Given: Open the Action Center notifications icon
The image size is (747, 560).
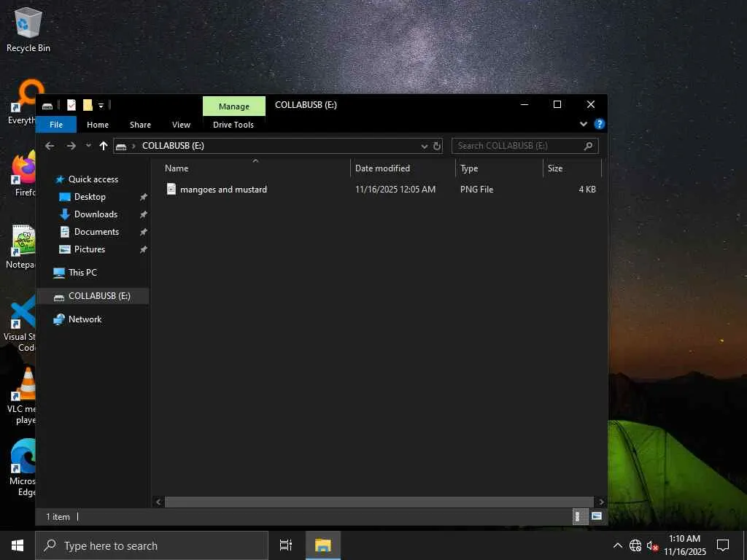Looking at the screenshot, I should (723, 545).
